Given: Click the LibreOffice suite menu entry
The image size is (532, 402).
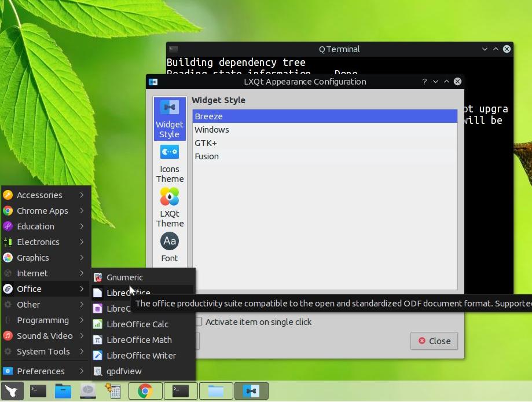Looking at the screenshot, I should coord(143,293).
